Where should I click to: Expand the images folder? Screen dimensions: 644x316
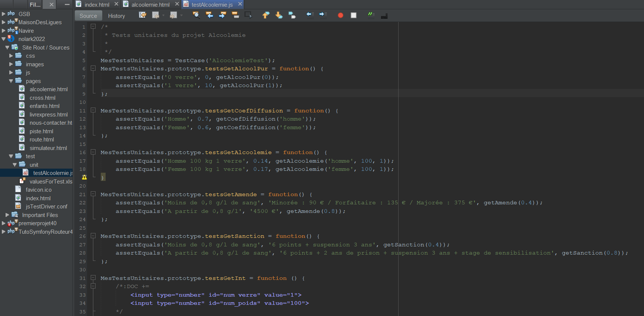pyautogui.click(x=11, y=64)
